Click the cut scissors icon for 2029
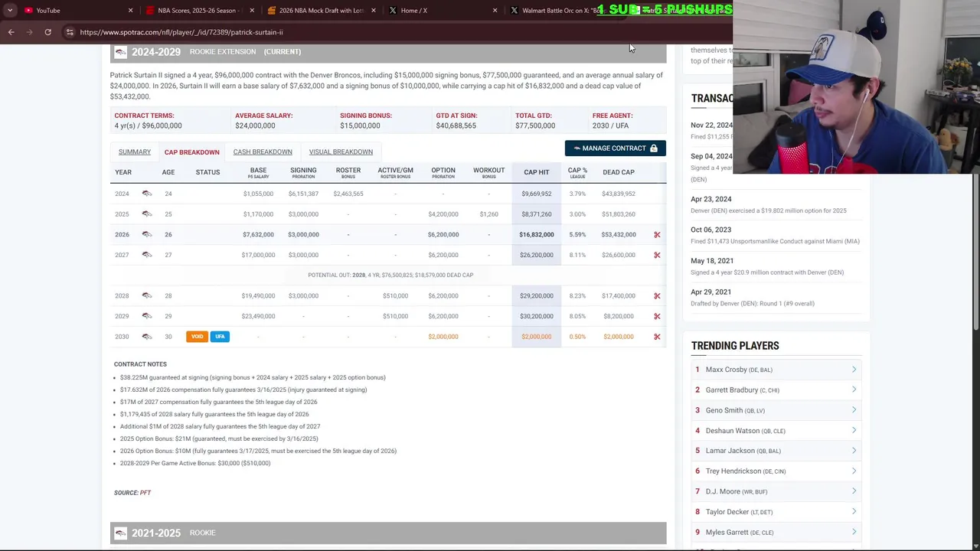980x551 pixels. coord(657,316)
